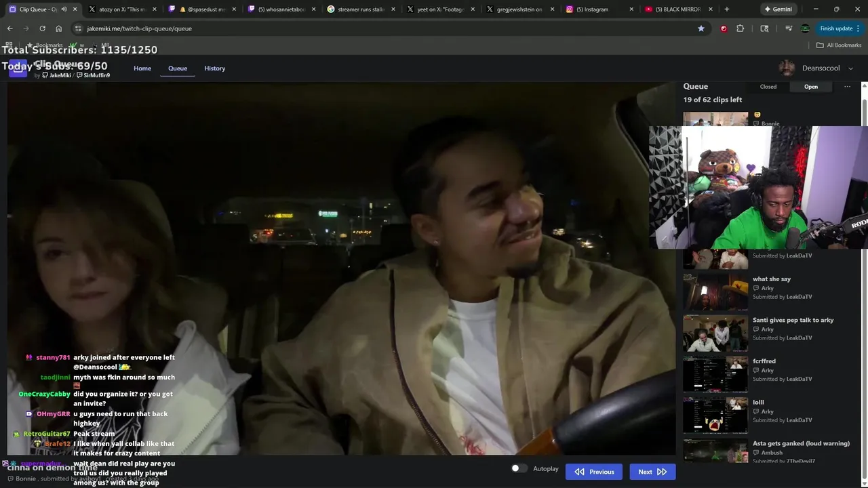Click the side panel toolbar icon
Viewport: 868px width, 488px height.
pyautogui.click(x=764, y=28)
